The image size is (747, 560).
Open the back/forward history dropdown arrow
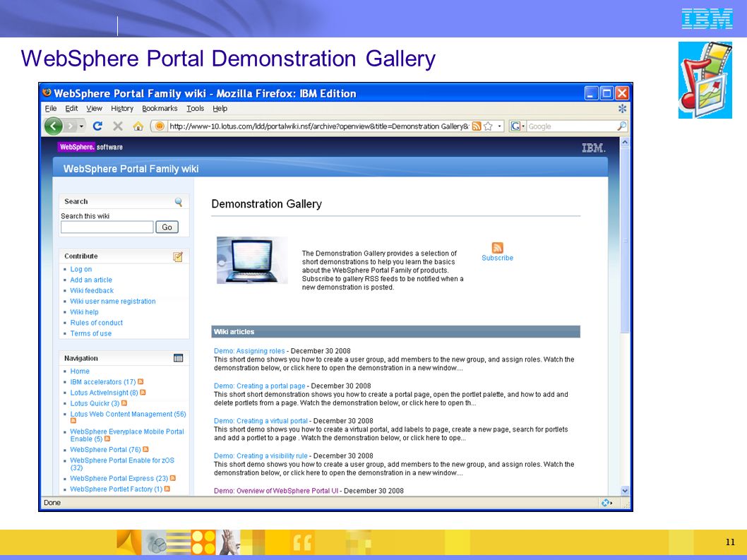tap(81, 126)
